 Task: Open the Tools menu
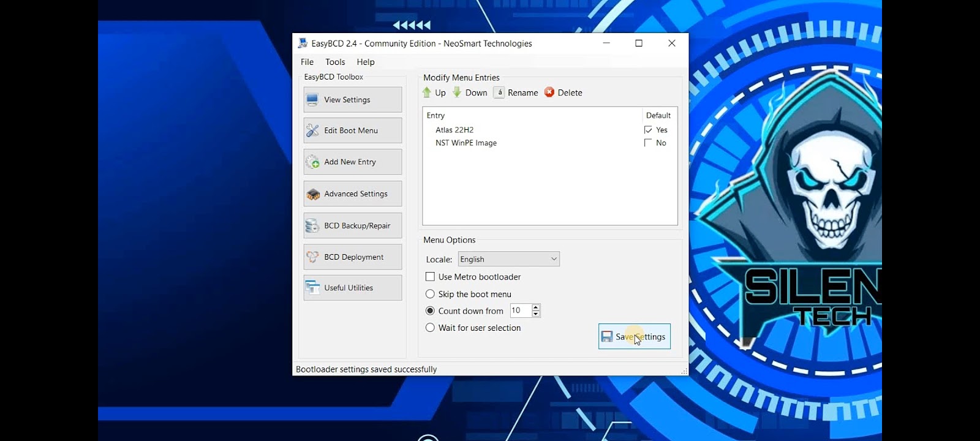pyautogui.click(x=335, y=62)
